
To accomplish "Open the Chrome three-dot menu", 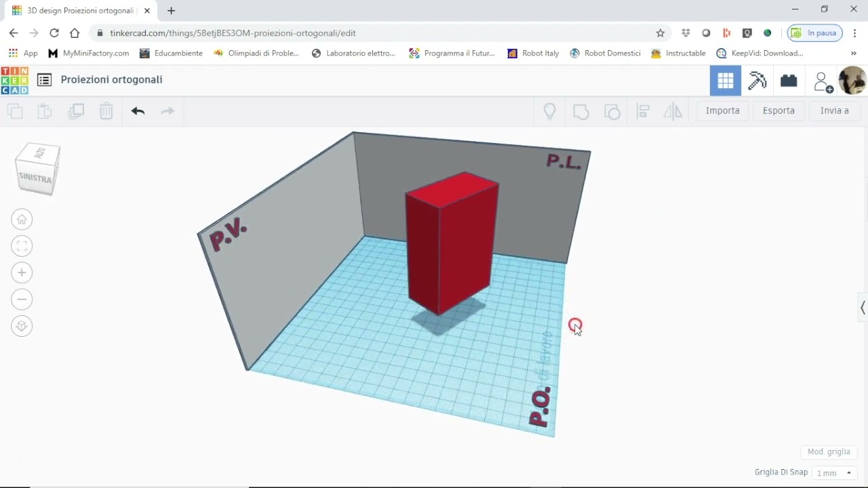I will pos(854,33).
